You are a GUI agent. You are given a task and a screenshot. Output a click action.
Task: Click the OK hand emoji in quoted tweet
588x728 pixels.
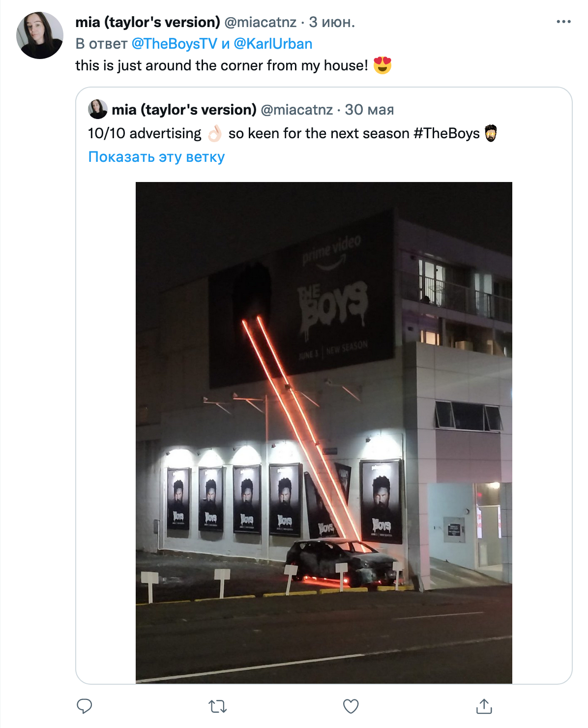[x=214, y=133]
